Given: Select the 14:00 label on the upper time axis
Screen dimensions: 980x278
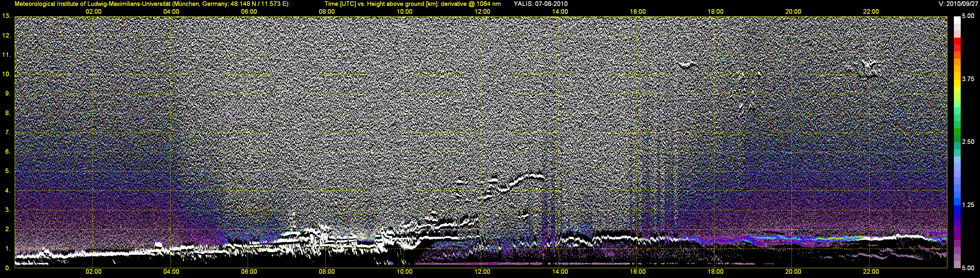Looking at the screenshot, I should (x=560, y=12).
